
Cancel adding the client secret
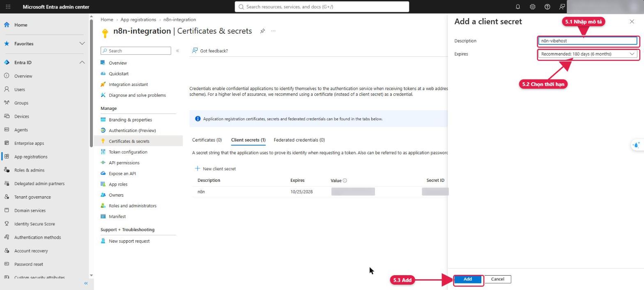pyautogui.click(x=497, y=279)
